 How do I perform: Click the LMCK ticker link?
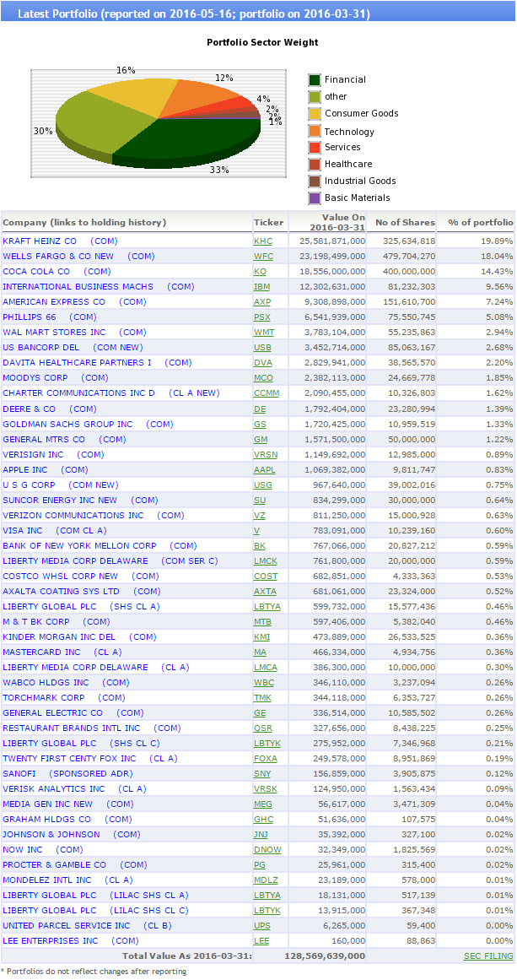coord(266,562)
